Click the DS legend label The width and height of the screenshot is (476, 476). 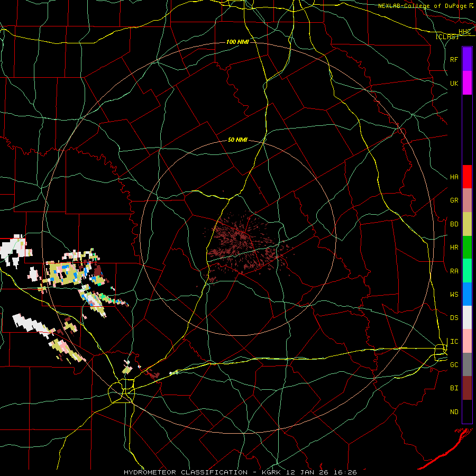(454, 318)
